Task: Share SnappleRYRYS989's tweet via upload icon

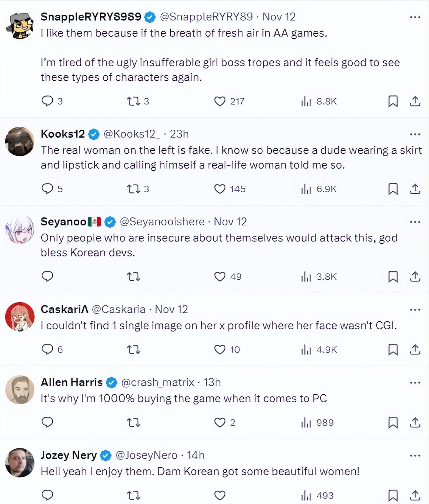Action: click(415, 101)
